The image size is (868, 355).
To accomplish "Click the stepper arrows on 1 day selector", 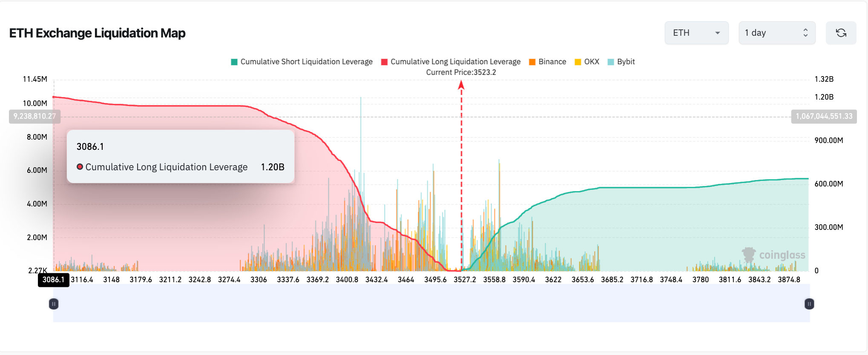I will click(x=805, y=33).
